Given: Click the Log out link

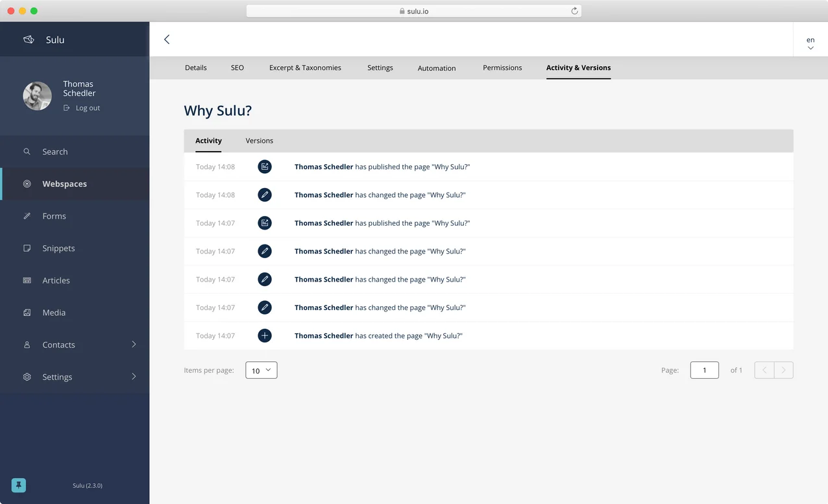Looking at the screenshot, I should pos(88,108).
